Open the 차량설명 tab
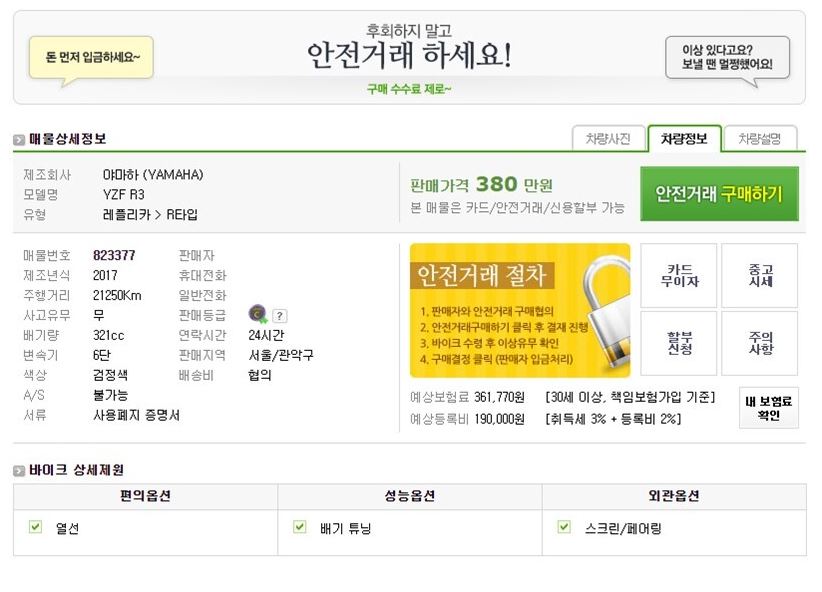The width and height of the screenshot is (822, 592). coord(761,136)
